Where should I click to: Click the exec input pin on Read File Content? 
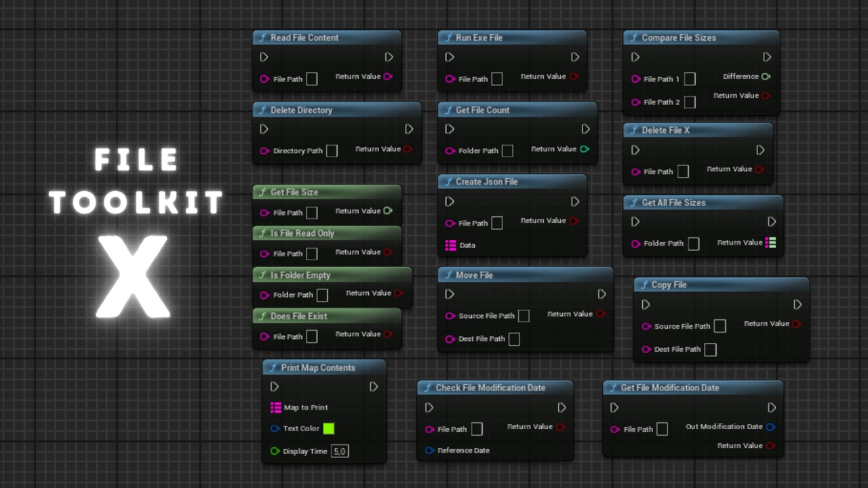[x=264, y=57]
